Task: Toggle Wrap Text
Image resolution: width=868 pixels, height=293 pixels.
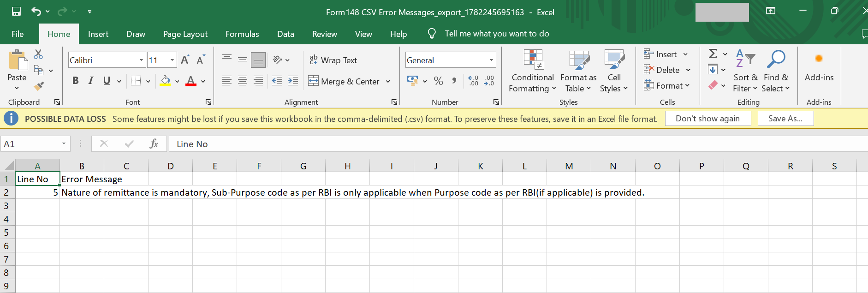Action: [333, 60]
